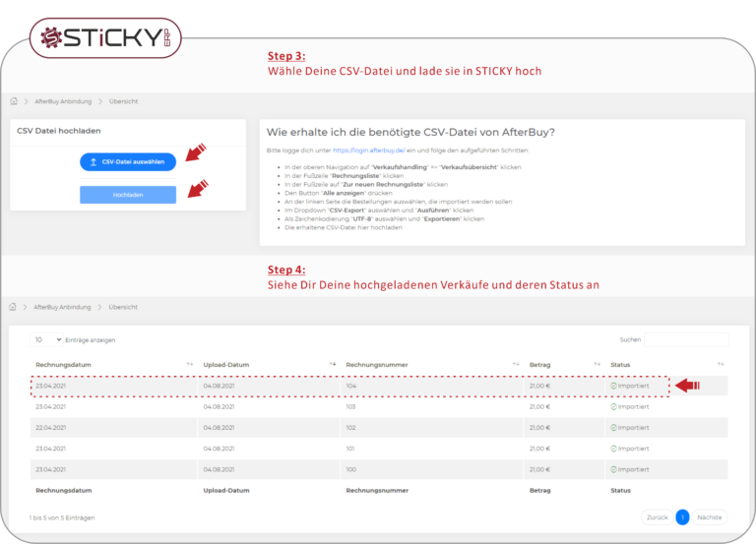This screenshot has width=756, height=544.
Task: Click the 'CSV Datei hochladen' panel title
Action: (x=59, y=131)
